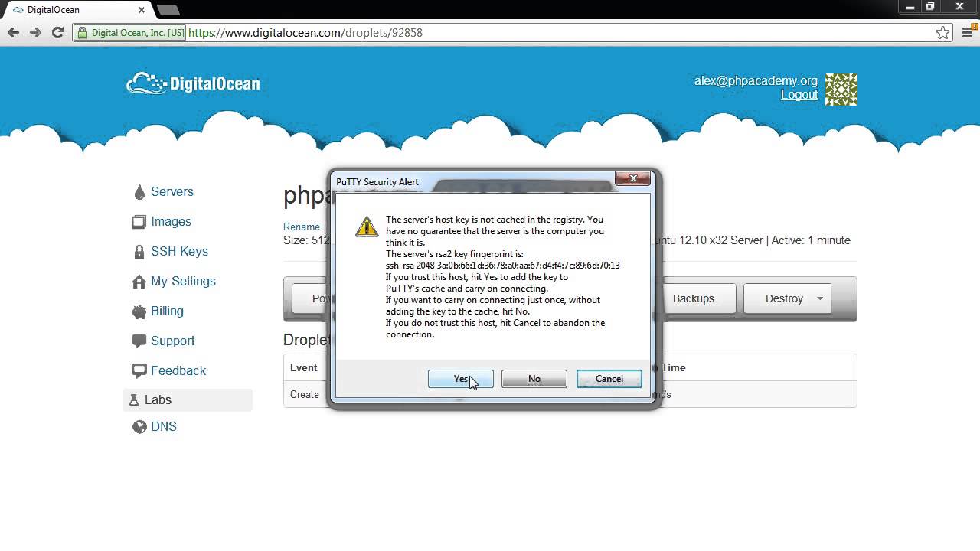
Task: Click the warning triangle icon in alert
Action: pyautogui.click(x=367, y=227)
